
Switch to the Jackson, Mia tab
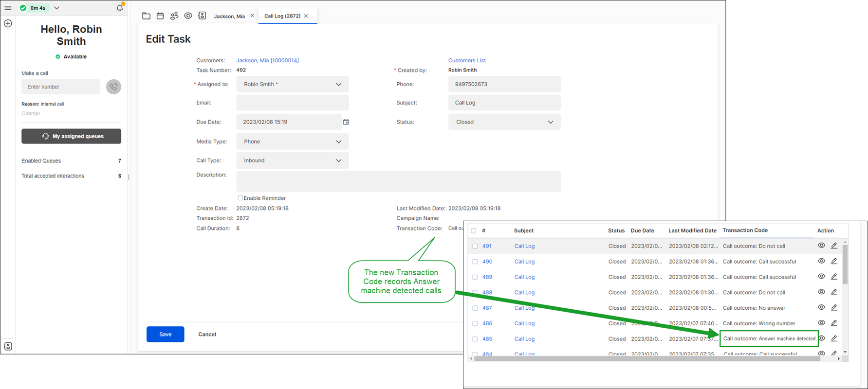[229, 17]
